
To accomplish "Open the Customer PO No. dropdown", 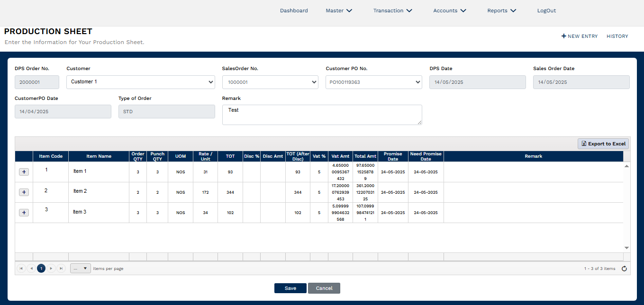I will (x=374, y=82).
